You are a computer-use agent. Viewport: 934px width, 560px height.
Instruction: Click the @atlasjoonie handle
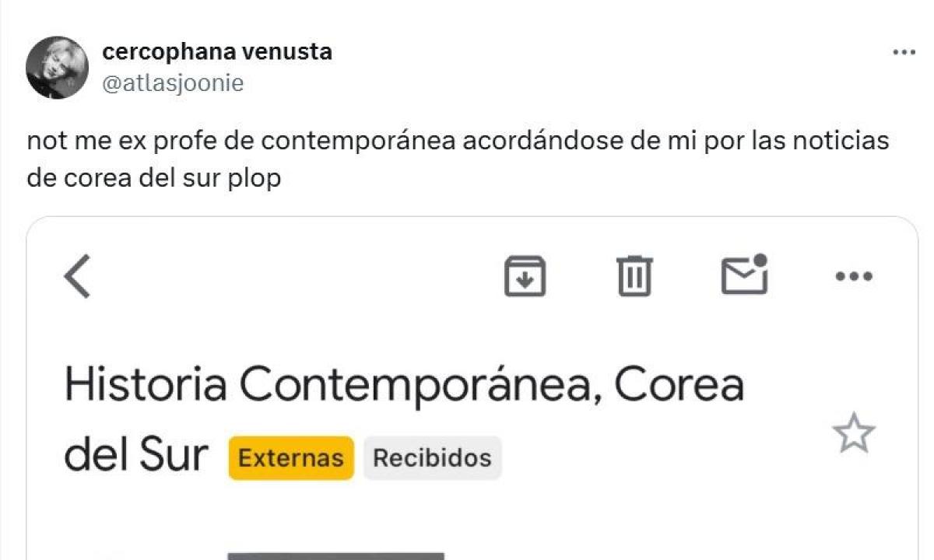[173, 82]
